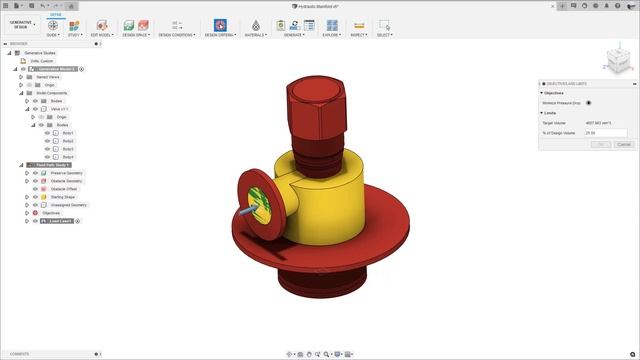The width and height of the screenshot is (640, 360).
Task: Click the Home icon in title bar
Action: (x=71, y=6)
